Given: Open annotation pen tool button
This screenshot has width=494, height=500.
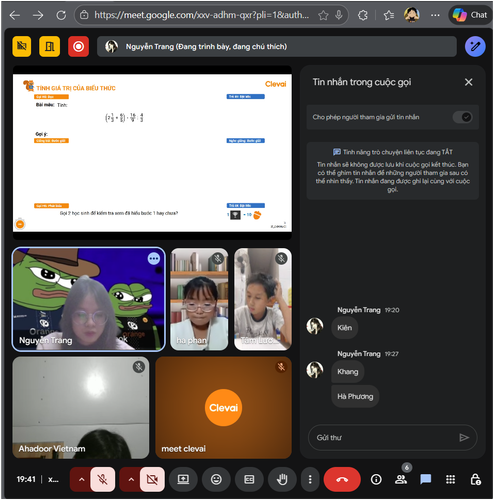Looking at the screenshot, I should 475,46.
